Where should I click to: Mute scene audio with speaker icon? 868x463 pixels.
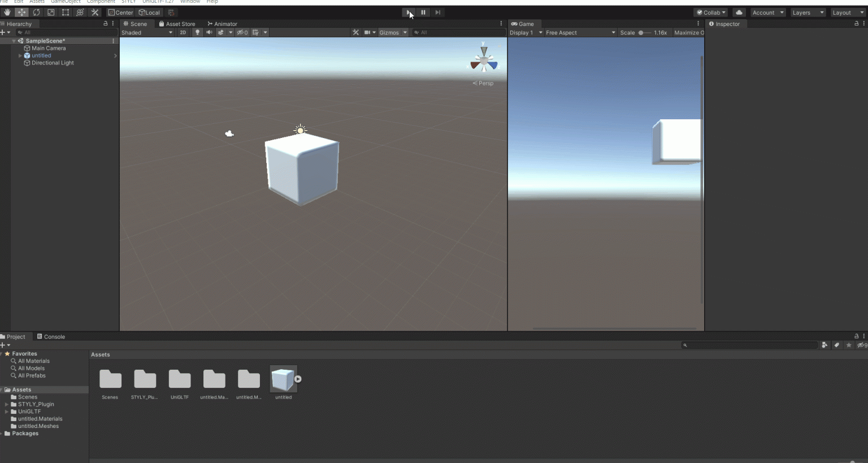209,32
